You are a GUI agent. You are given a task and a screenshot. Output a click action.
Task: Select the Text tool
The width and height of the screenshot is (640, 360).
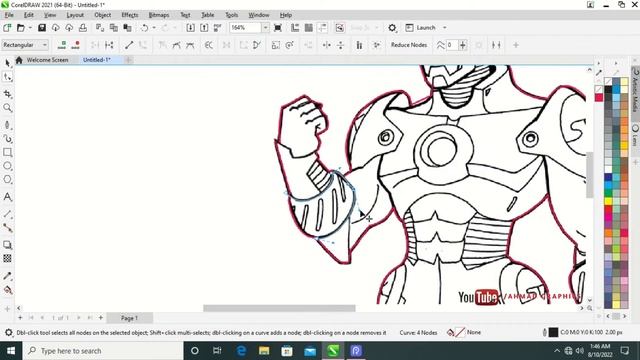[x=7, y=197]
